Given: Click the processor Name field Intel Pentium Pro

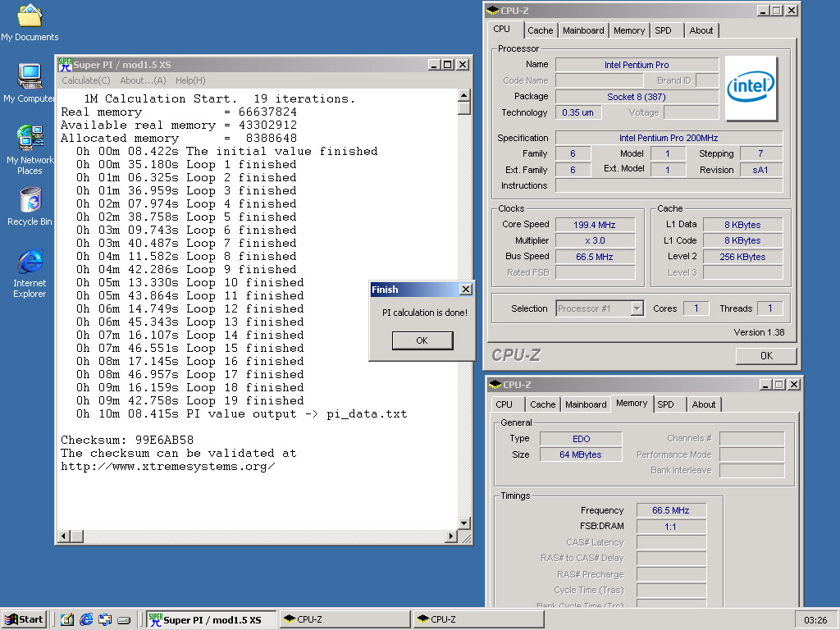Looking at the screenshot, I should pyautogui.click(x=637, y=65).
